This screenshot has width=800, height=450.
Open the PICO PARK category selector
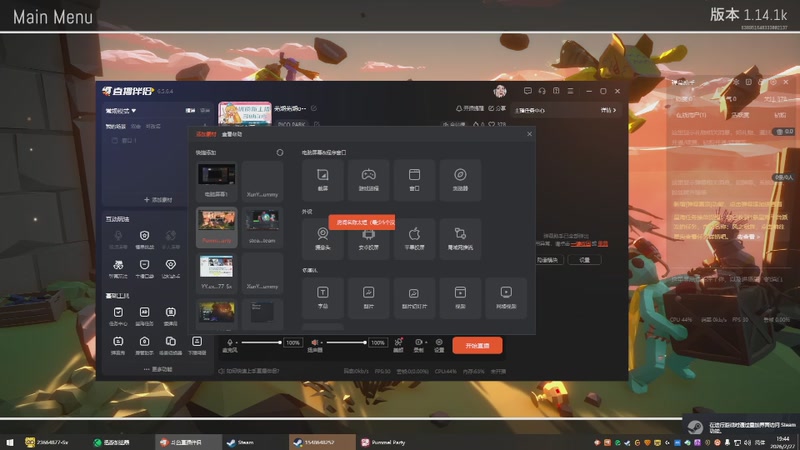(292, 124)
